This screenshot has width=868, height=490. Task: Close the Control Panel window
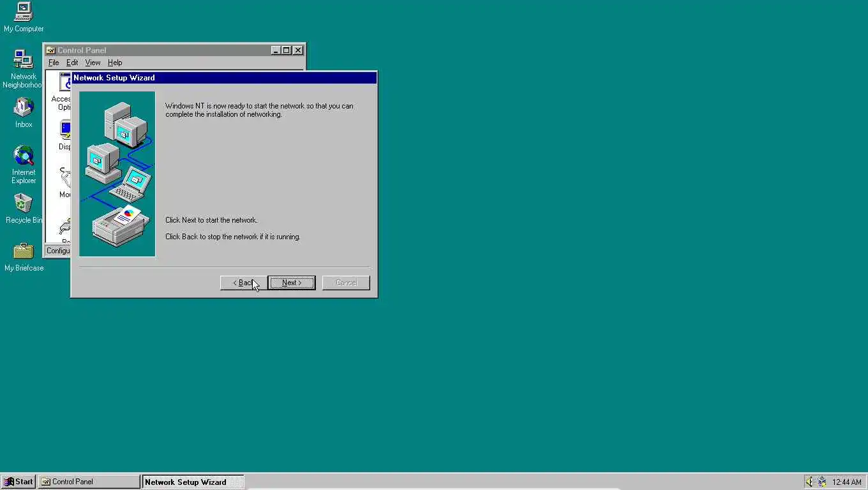pyautogui.click(x=298, y=50)
